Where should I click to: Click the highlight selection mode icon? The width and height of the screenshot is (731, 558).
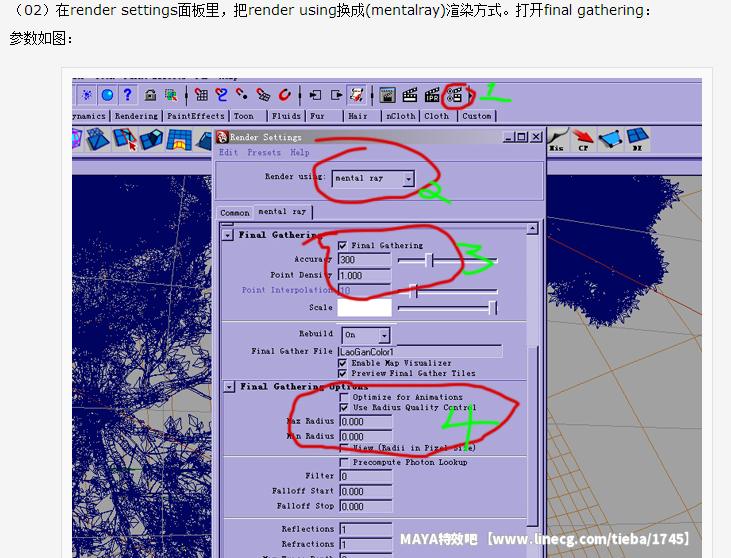pyautogui.click(x=171, y=95)
